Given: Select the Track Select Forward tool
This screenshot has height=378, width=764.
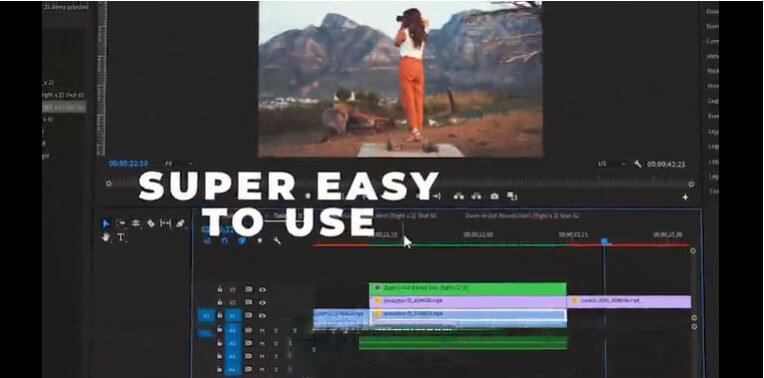Looking at the screenshot, I should click(x=120, y=224).
